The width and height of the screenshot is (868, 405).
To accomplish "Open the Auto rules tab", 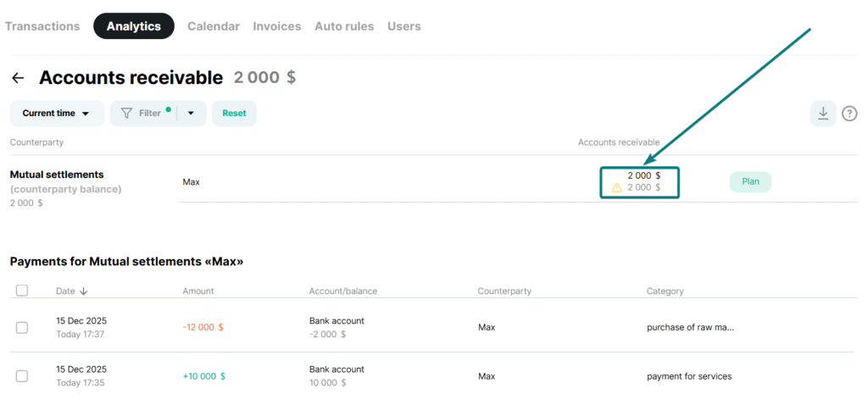I will [x=344, y=26].
